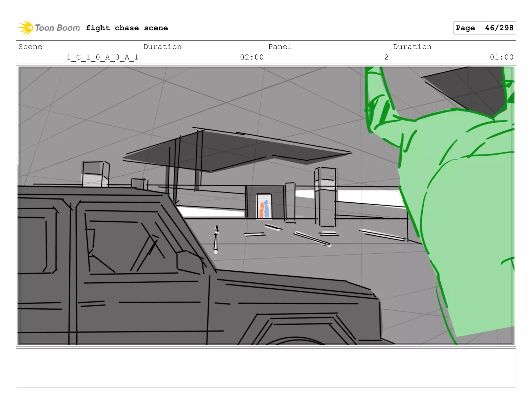
Task: Click the panel Duration value 01:00
Action: coord(501,57)
